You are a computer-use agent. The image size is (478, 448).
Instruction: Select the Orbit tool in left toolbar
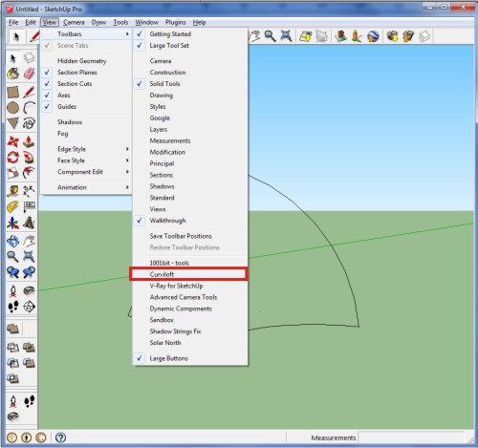[x=13, y=241]
